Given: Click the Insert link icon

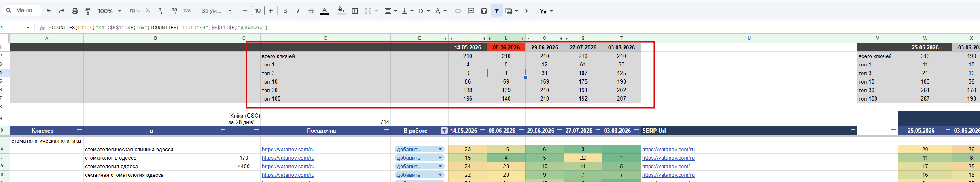Looking at the screenshot, I should click(x=458, y=11).
